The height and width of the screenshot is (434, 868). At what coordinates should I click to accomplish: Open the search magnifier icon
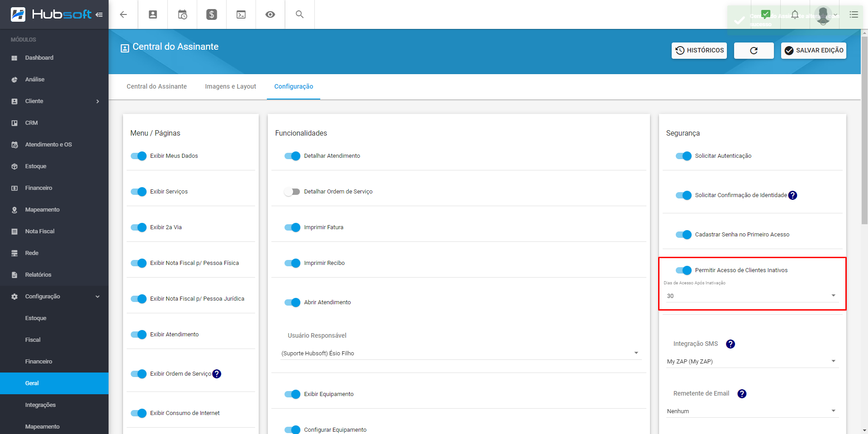[299, 14]
